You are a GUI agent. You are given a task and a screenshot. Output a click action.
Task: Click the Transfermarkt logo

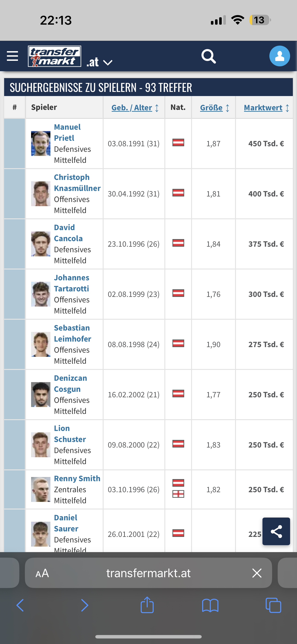coord(55,56)
